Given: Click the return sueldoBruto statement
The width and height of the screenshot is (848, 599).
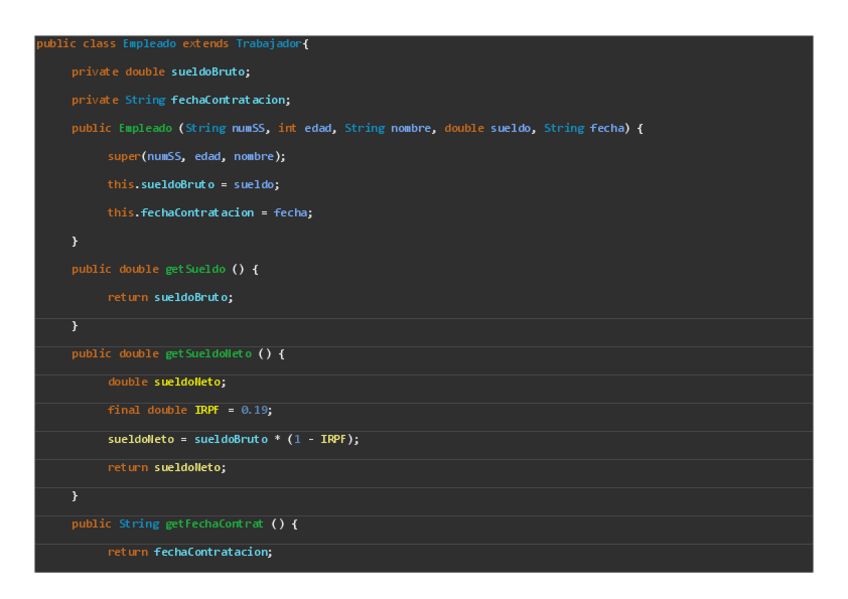Looking at the screenshot, I should click(x=170, y=297).
